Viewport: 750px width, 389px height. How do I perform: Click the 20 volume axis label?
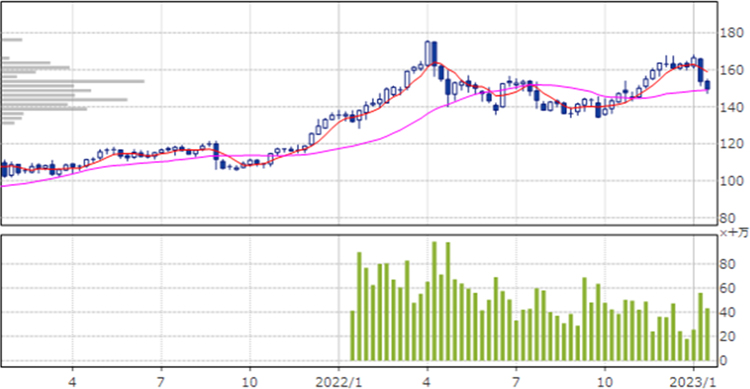click(728, 337)
